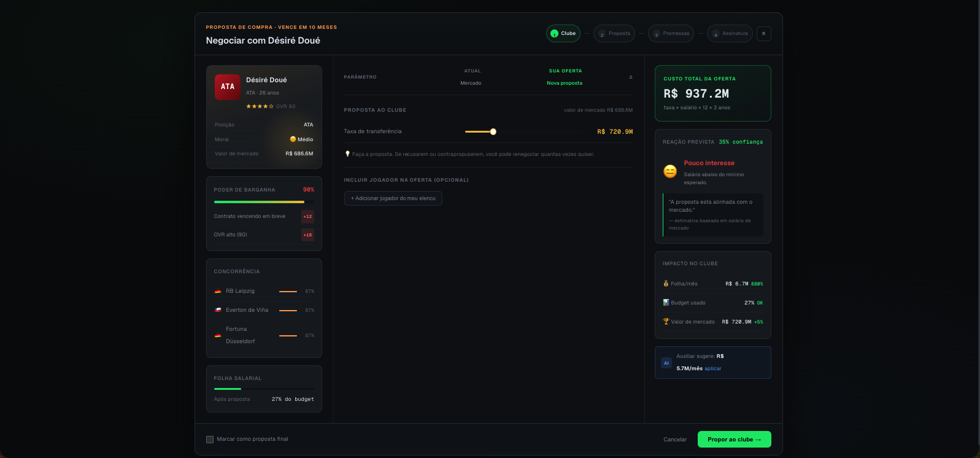Click the unamused face reaction emoji

(670, 171)
